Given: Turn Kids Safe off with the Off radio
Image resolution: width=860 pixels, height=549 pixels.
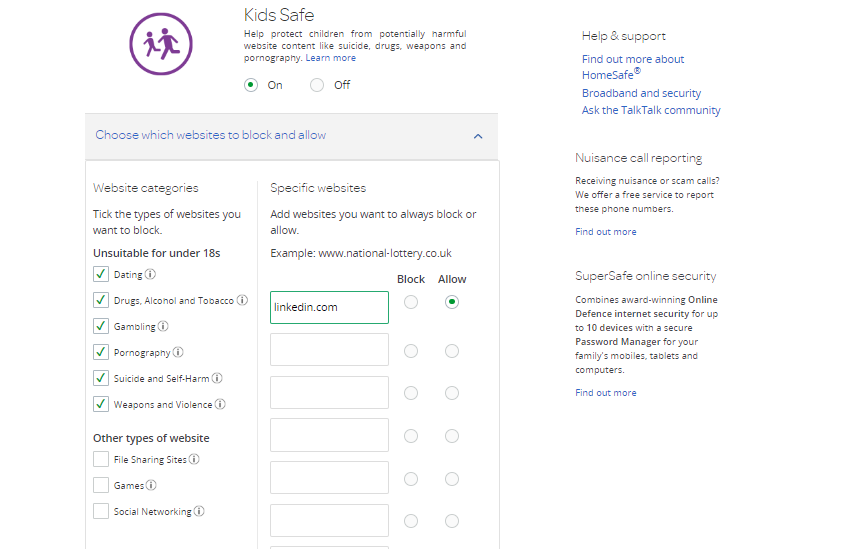Looking at the screenshot, I should click(x=317, y=85).
